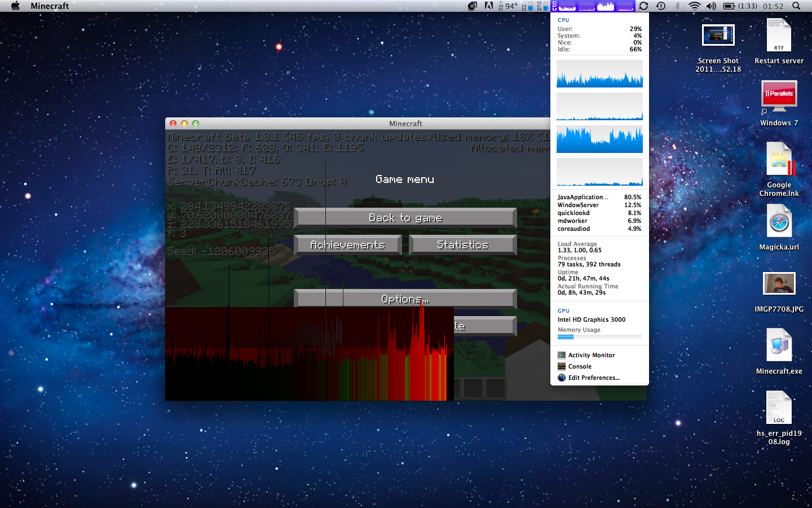Click the Bluetooth icon in menu bar
Image resolution: width=812 pixels, height=508 pixels.
(x=678, y=6)
